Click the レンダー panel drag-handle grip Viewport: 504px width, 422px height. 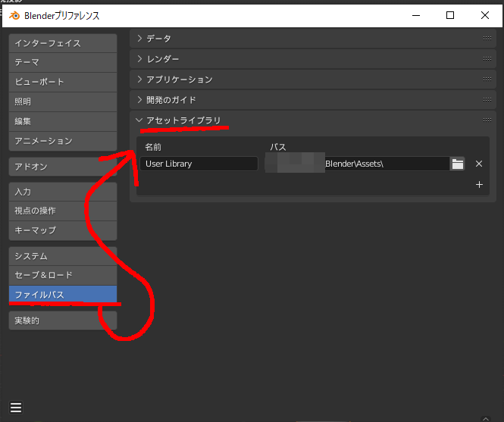(487, 59)
